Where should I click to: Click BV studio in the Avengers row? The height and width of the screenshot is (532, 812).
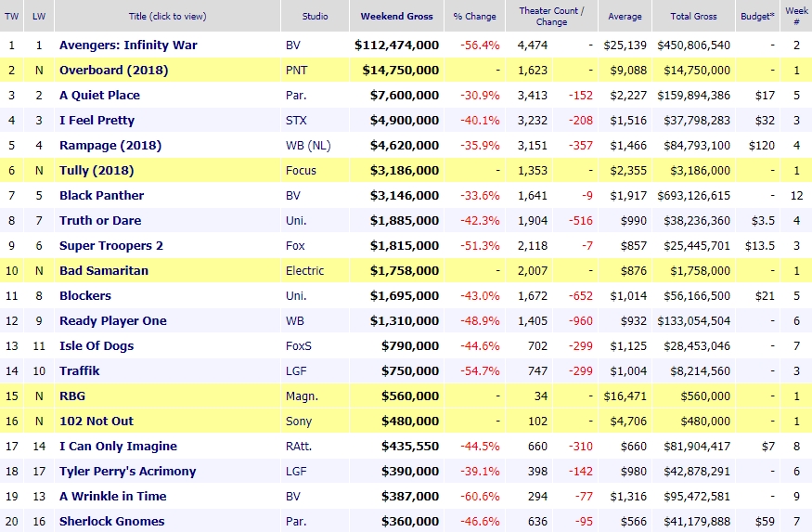[293, 45]
